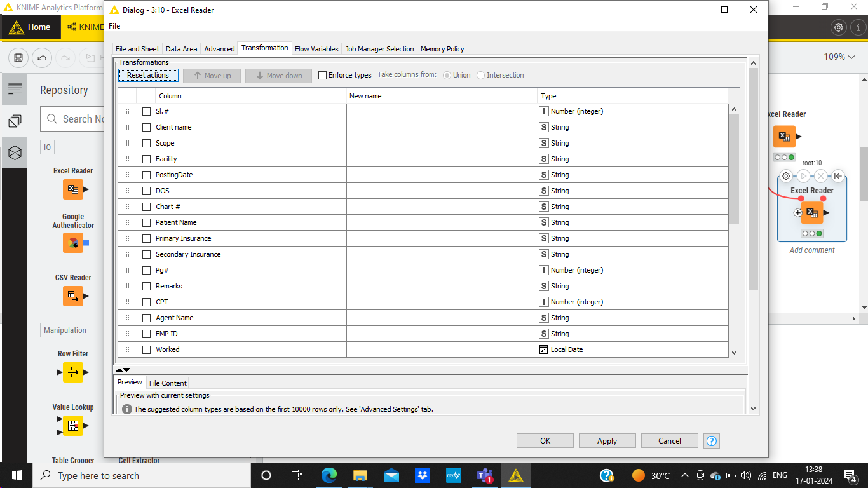Switch to the File Content tab
This screenshot has width=868, height=488.
coord(168,383)
